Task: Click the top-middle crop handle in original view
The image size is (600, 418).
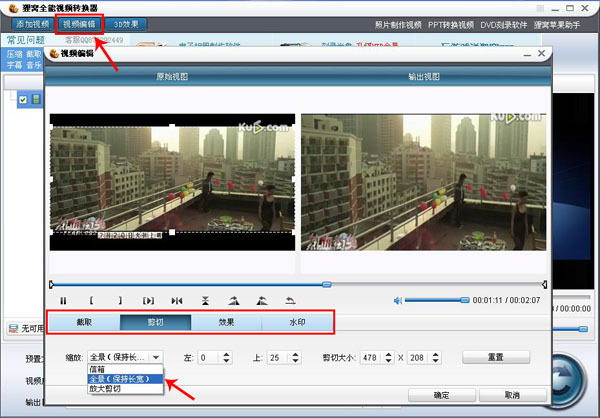Action: coord(172,126)
